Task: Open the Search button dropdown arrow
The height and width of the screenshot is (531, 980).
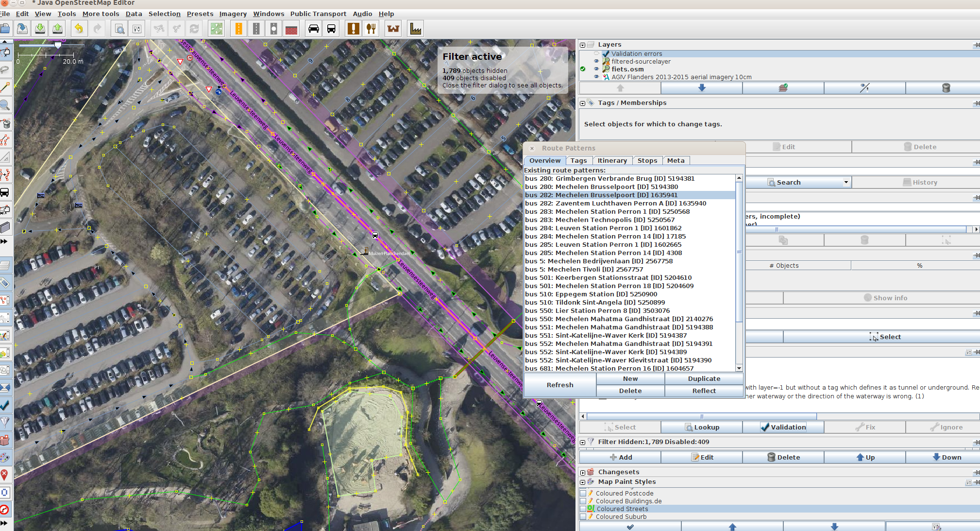Action: pos(846,182)
